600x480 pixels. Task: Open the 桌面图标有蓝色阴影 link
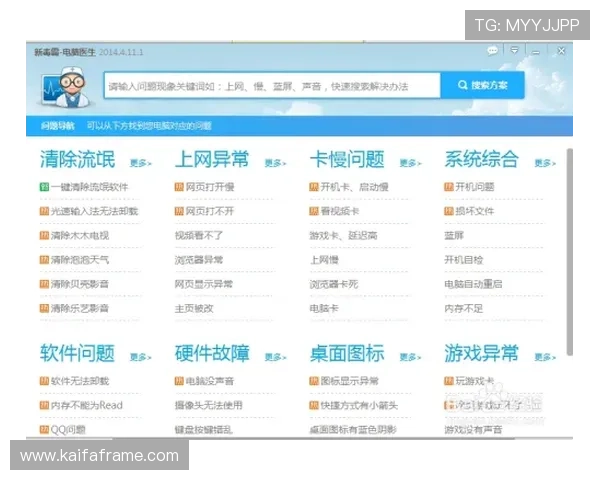click(x=353, y=429)
